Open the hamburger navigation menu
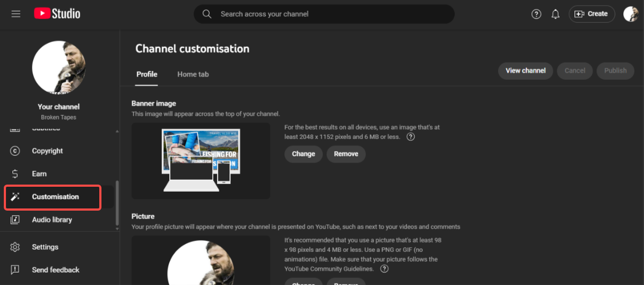This screenshot has height=285, width=644. (16, 14)
